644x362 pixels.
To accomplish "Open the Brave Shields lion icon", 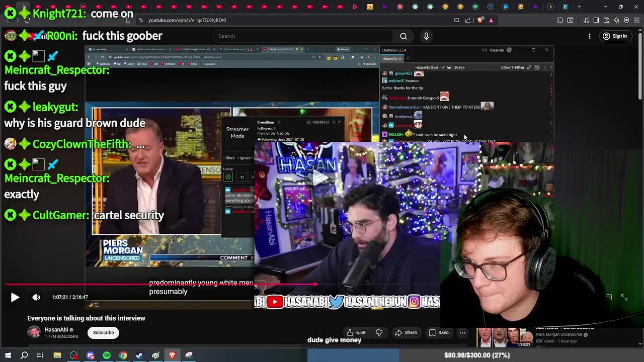I will click(x=480, y=20).
